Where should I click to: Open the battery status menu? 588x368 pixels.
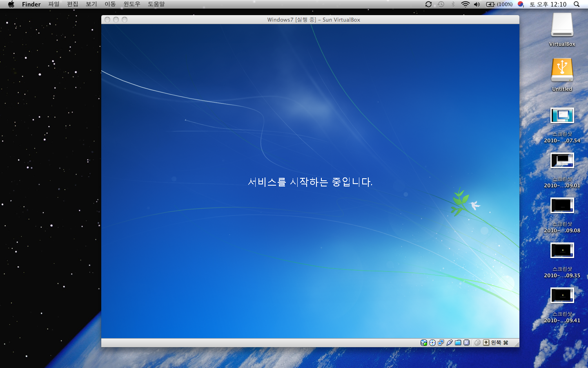499,4
